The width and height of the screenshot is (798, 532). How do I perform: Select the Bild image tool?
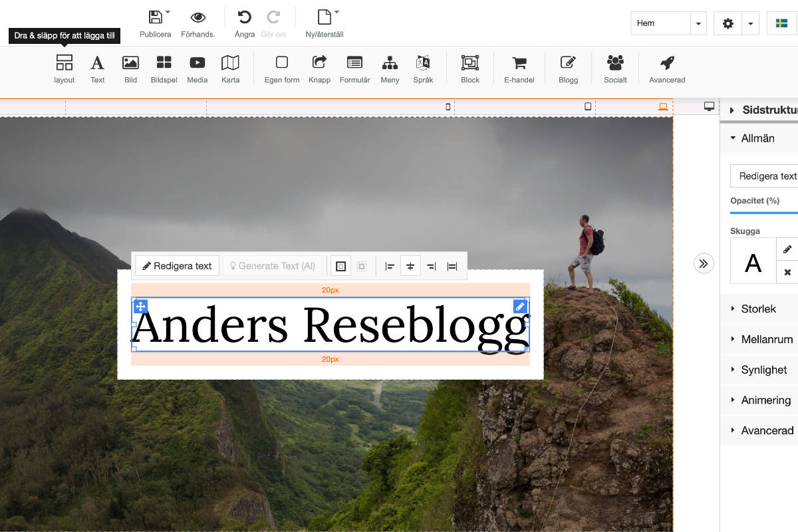tap(130, 69)
